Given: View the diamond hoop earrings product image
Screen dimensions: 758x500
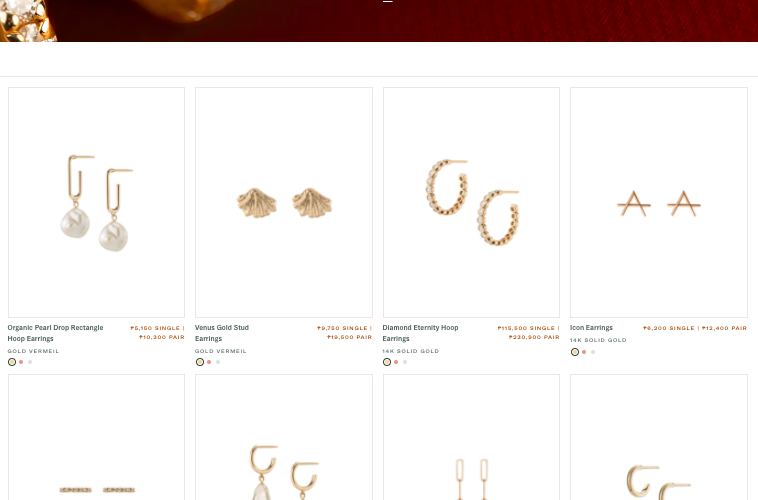Looking at the screenshot, I should pyautogui.click(x=471, y=202).
